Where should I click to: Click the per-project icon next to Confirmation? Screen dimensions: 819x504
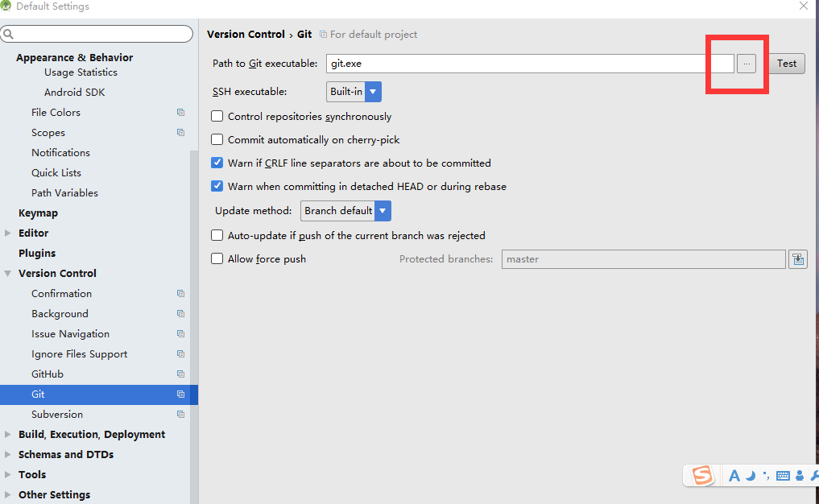pyautogui.click(x=180, y=294)
